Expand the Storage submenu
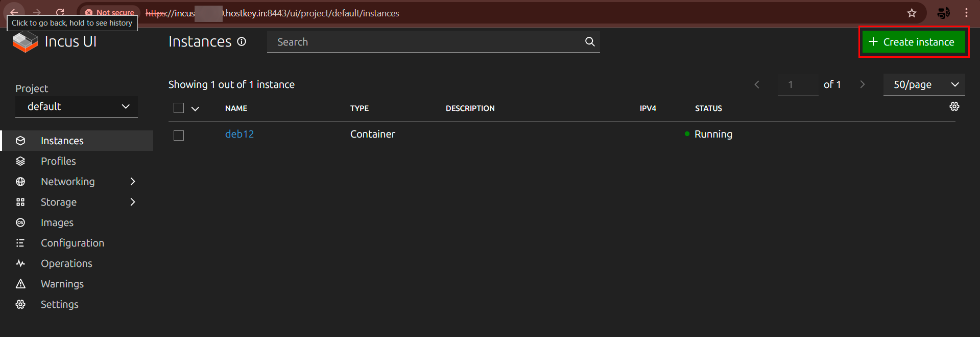The height and width of the screenshot is (337, 980). coord(132,202)
